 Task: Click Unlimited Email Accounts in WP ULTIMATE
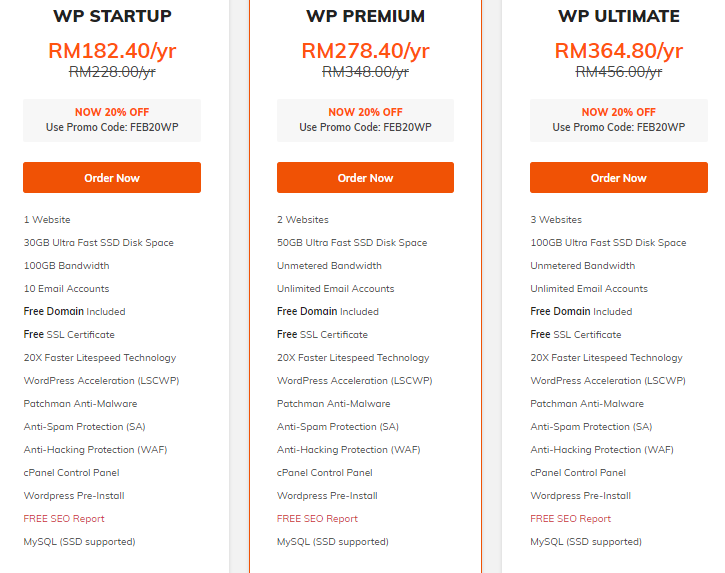(x=588, y=289)
